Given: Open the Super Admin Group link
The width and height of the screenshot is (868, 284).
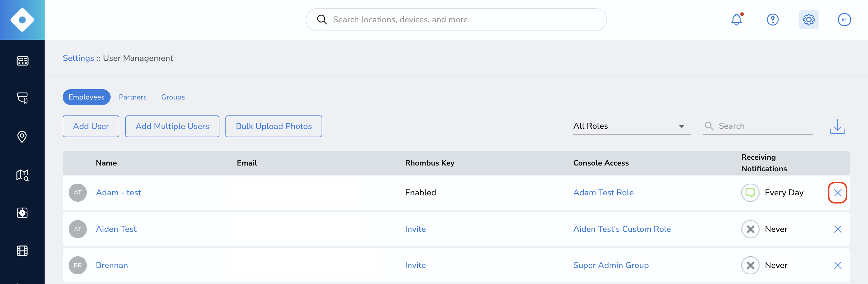Looking at the screenshot, I should tap(611, 266).
